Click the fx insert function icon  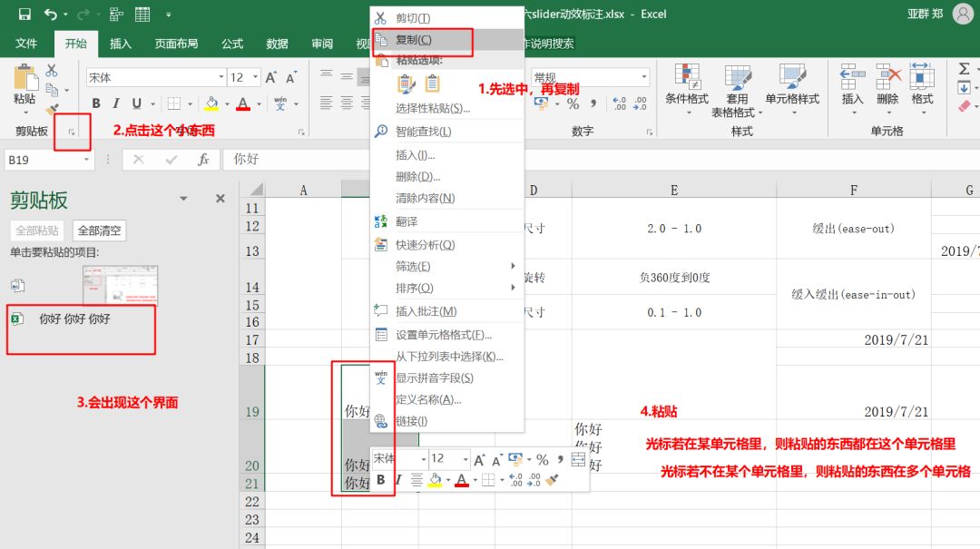(203, 160)
